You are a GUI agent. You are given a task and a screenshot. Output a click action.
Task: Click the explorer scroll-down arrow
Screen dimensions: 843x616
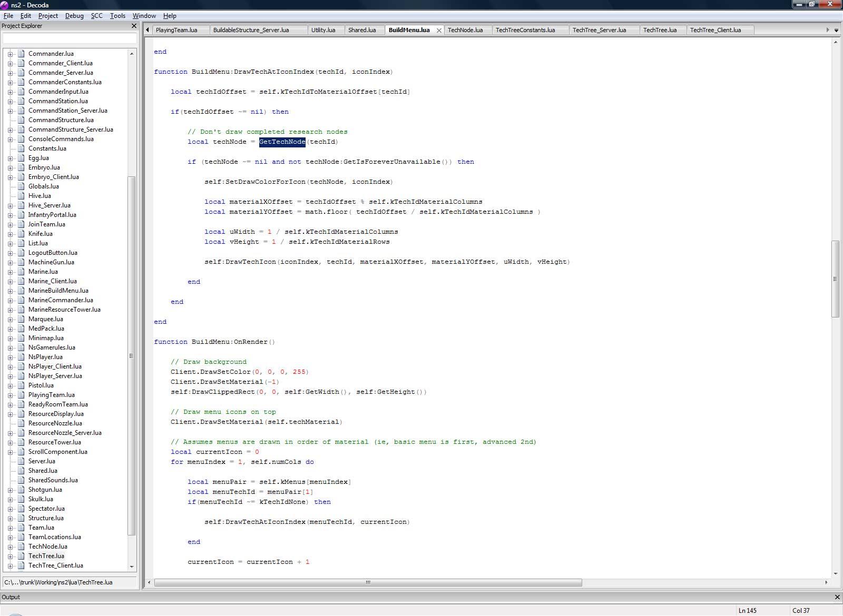(132, 567)
